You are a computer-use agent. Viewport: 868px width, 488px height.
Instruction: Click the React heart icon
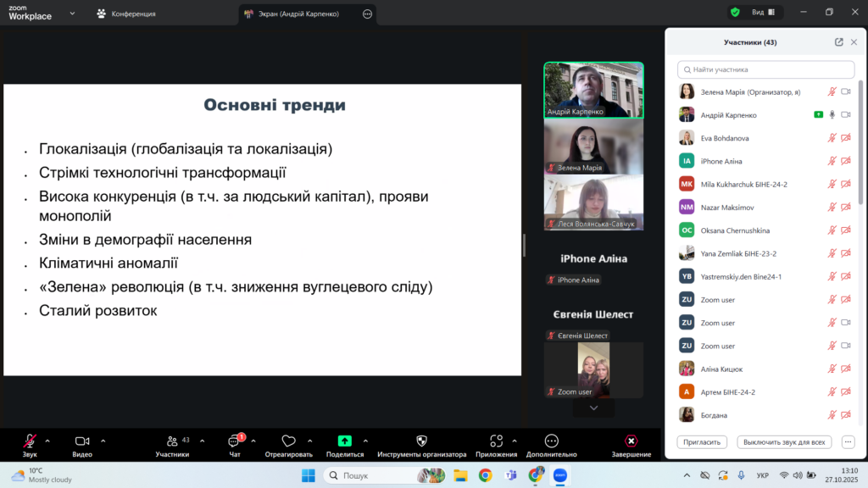(288, 441)
